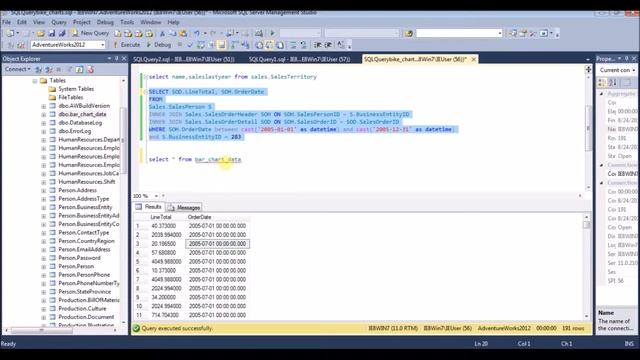
Task: Toggle Object Explorer auto-hide pin
Action: pyautogui.click(x=117, y=59)
